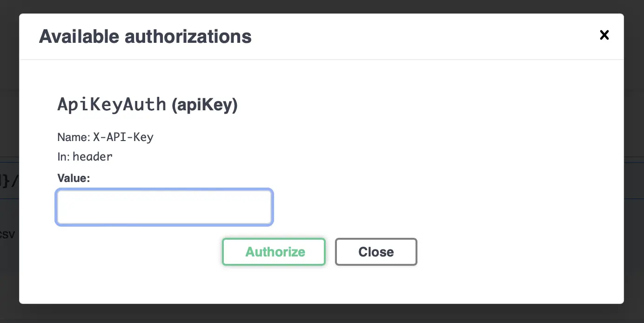Image resolution: width=644 pixels, height=323 pixels.
Task: Select the ApiKeyAuth (apiKey) heading
Action: 147,104
